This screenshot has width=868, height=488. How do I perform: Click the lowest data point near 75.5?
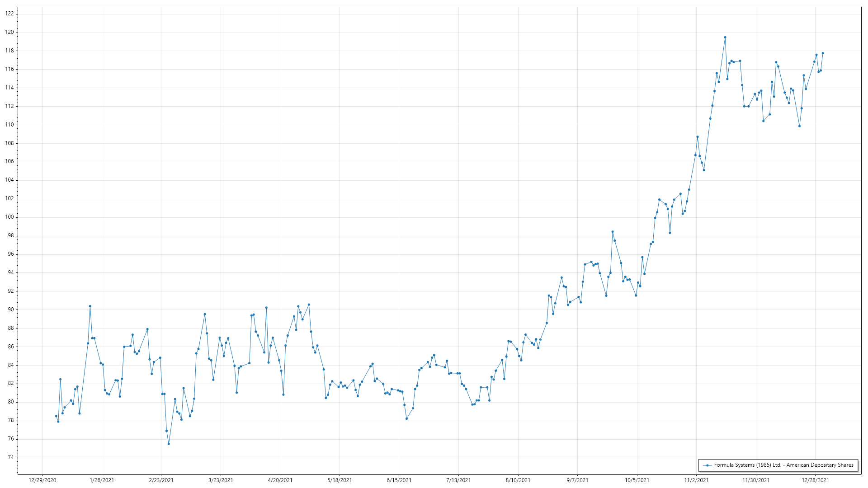[169, 444]
